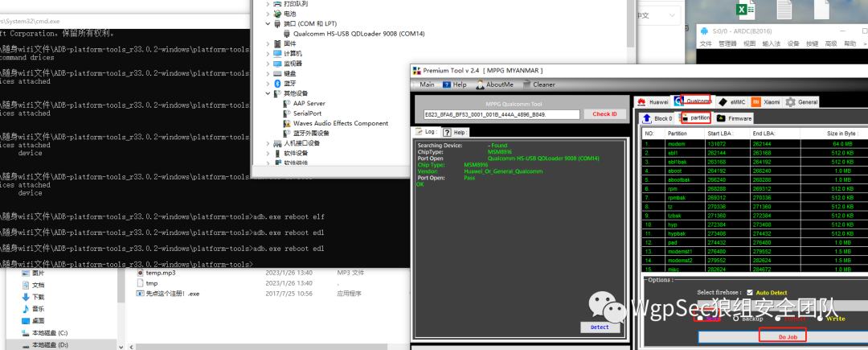The height and width of the screenshot is (350, 868).
Task: Select Qualcomm HS-USB QDLoader 9008 (COM14) device
Action: pos(358,34)
